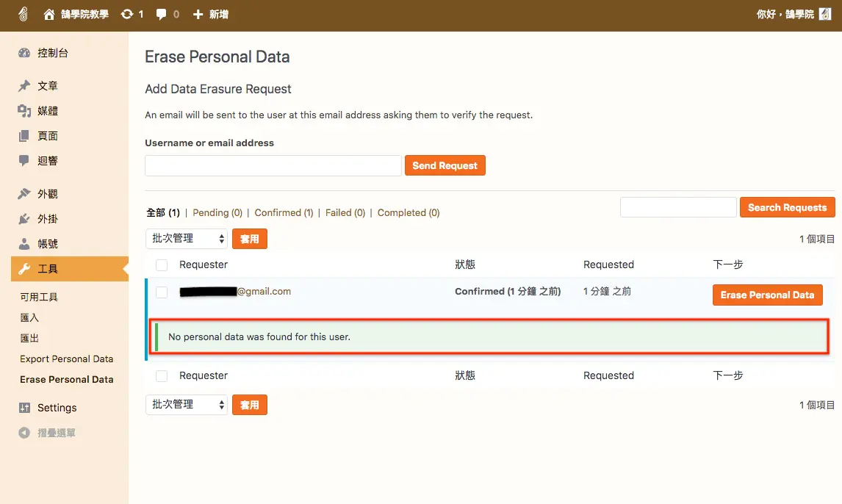The image size is (842, 504).
Task: Focus the search requests text field
Action: (x=678, y=207)
